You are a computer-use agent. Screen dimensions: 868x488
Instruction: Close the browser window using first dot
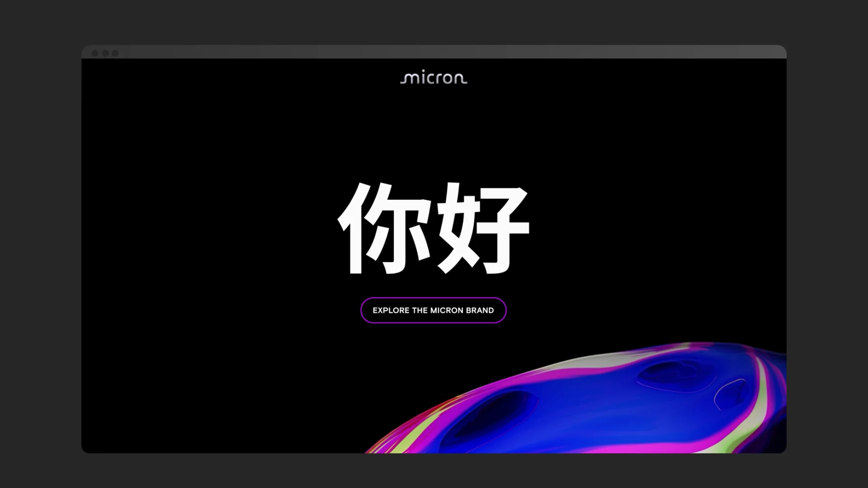tap(95, 53)
